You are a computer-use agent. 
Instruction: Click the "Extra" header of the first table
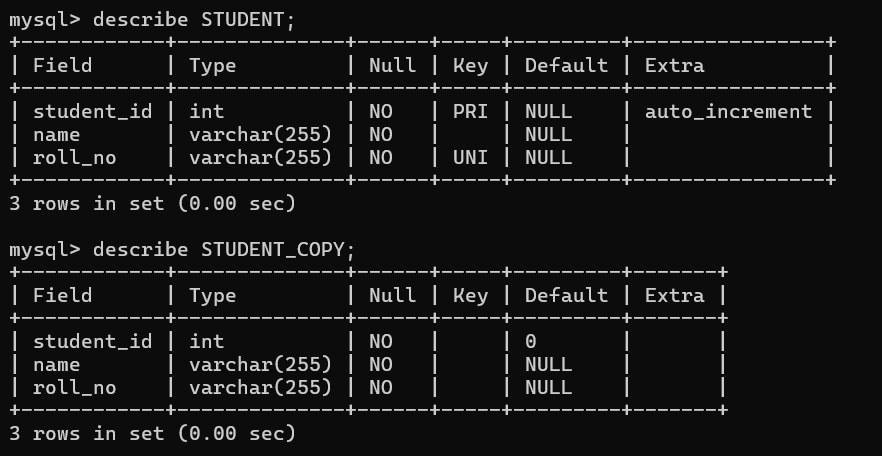coord(674,66)
